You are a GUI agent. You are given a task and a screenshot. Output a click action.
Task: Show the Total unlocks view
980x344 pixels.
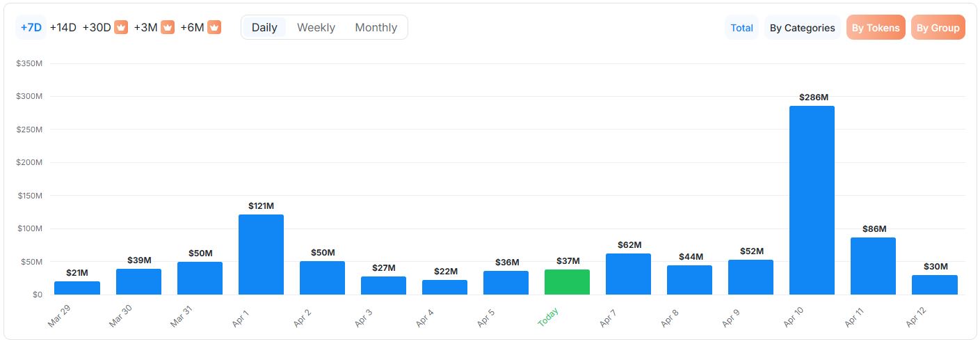point(741,28)
